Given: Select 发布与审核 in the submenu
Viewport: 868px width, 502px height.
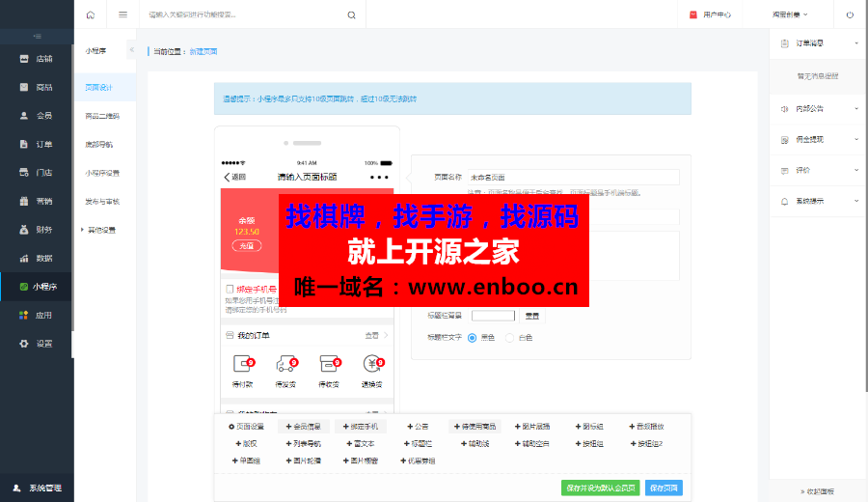Looking at the screenshot, I should pyautogui.click(x=102, y=202).
